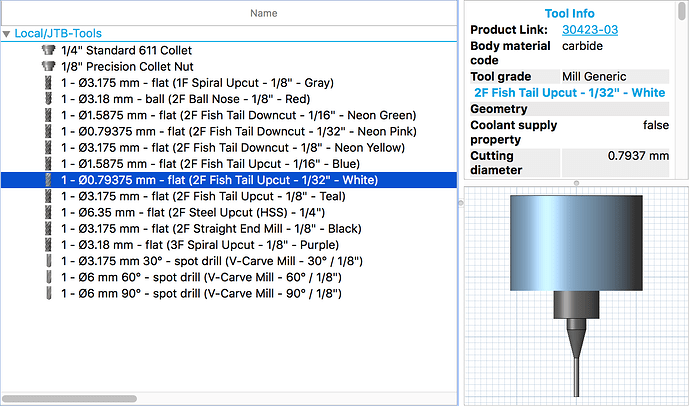Click the mill icon for Fish Tail Downcut Neon Green
The image size is (690, 406).
(48, 115)
